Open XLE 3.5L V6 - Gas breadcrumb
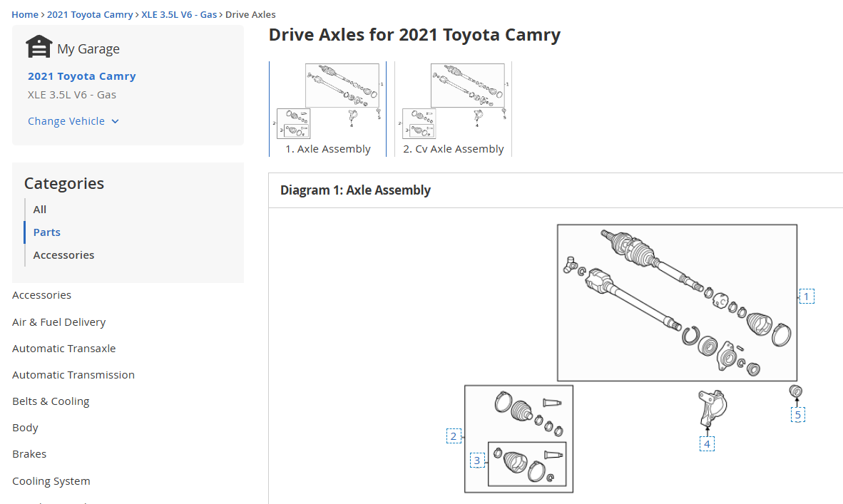Screen dimensions: 843x504 pyautogui.click(x=179, y=14)
